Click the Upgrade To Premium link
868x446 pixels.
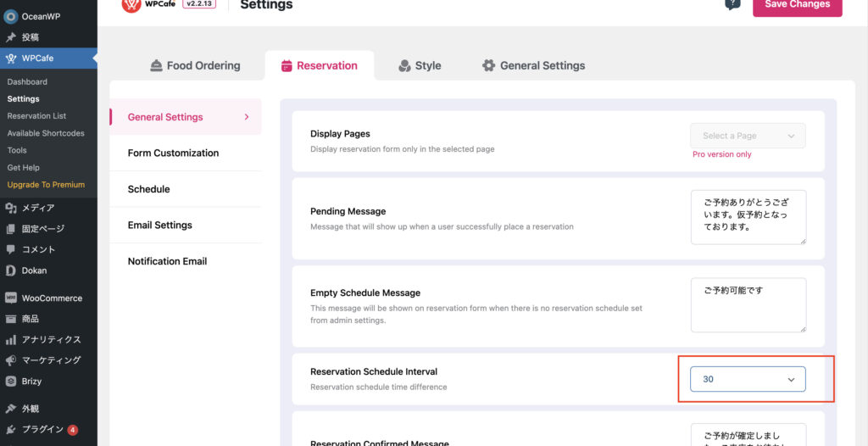(x=46, y=185)
